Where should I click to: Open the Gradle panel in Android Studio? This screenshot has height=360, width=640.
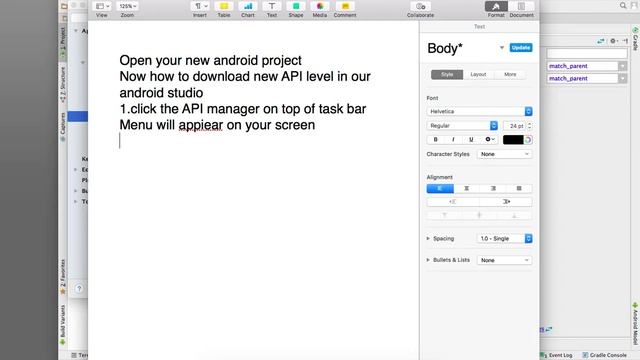pyautogui.click(x=636, y=39)
